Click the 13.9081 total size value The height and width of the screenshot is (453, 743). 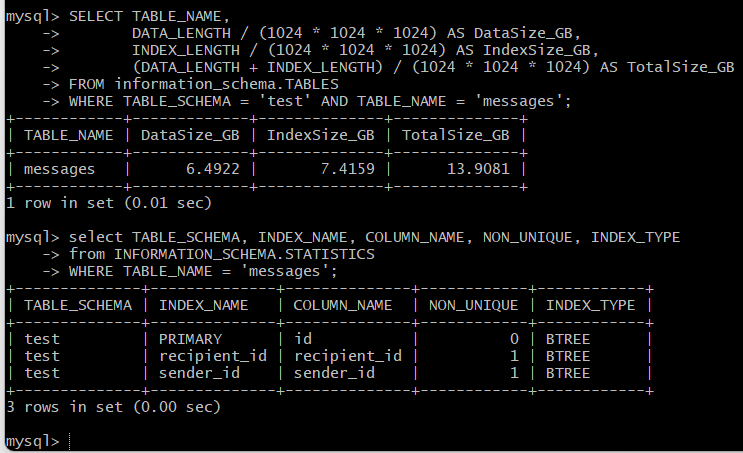tap(479, 169)
